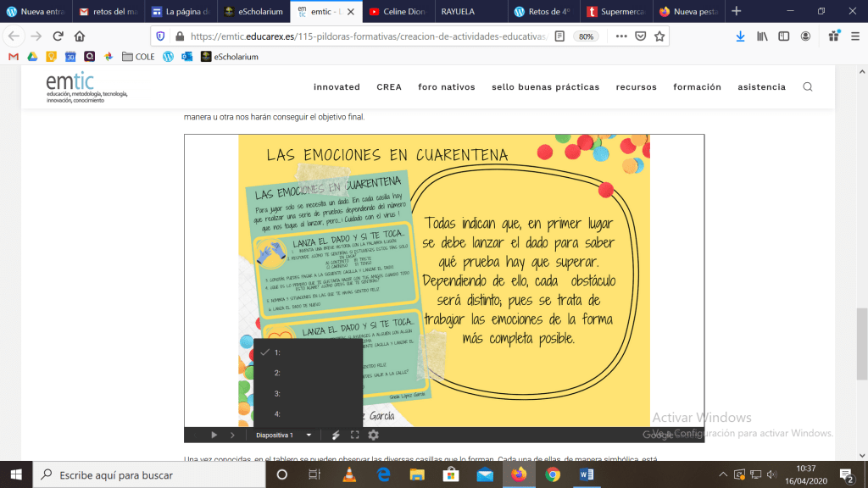
Task: Select slide 1 checked option in list
Action: (x=276, y=352)
